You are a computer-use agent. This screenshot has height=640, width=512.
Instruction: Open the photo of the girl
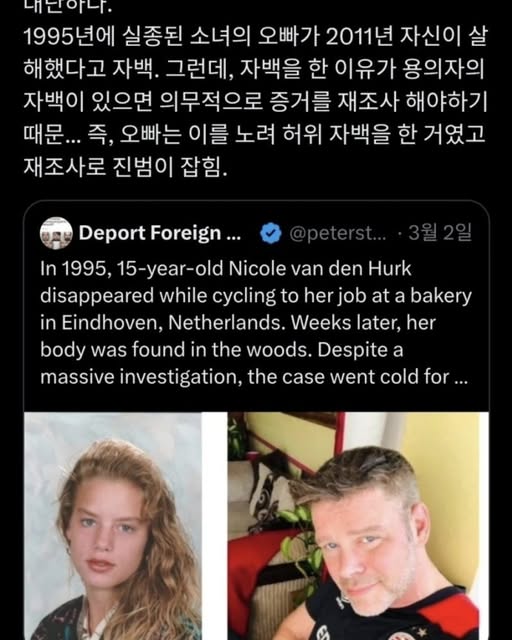pyautogui.click(x=113, y=526)
